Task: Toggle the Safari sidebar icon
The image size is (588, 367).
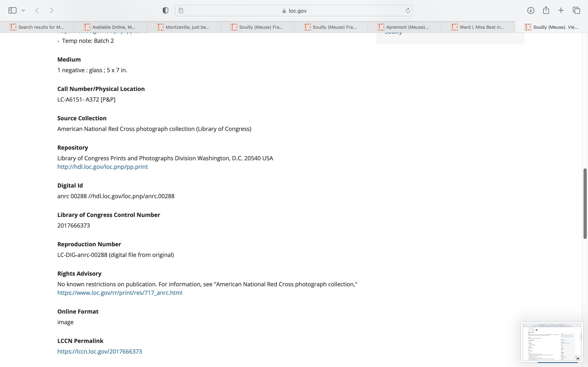Action: [x=12, y=10]
